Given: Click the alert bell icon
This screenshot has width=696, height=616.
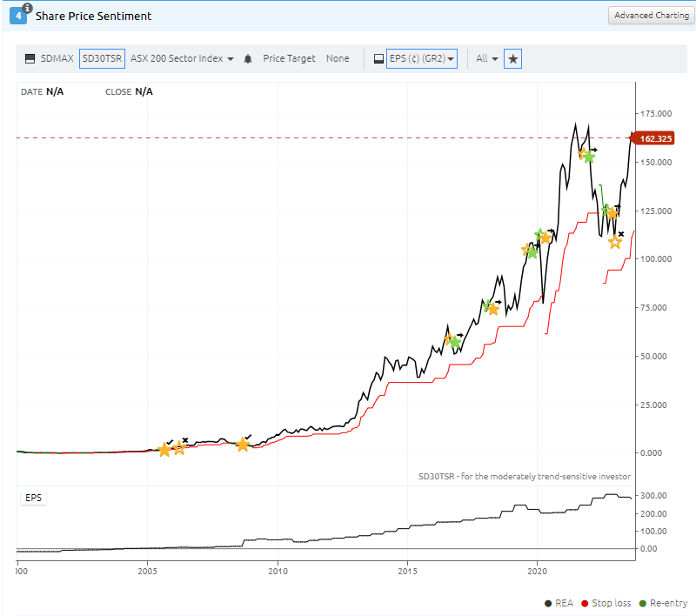Looking at the screenshot, I should pos(248,59).
